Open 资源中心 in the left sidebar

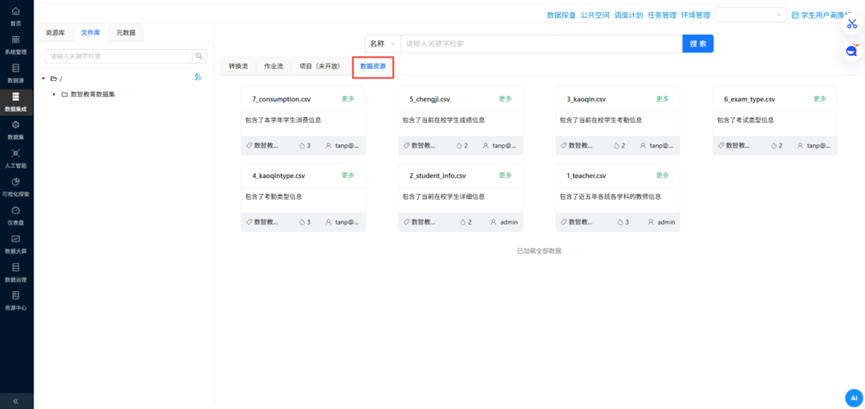point(16,301)
